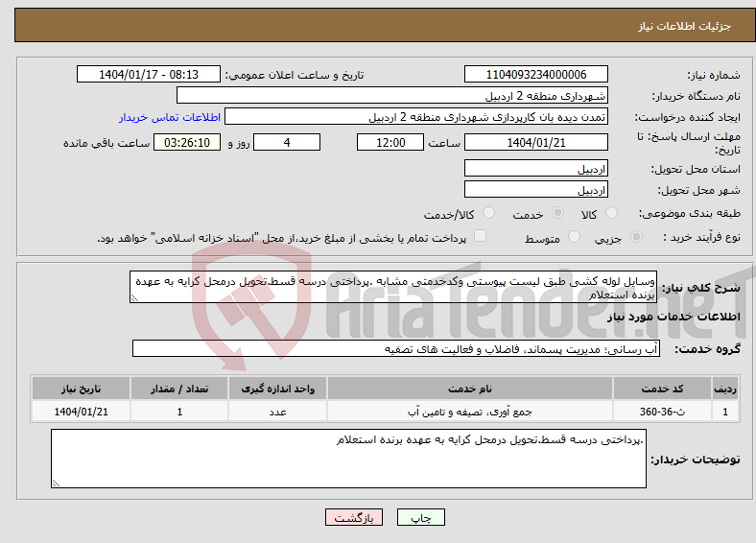Click the تعداد / مقدار column header
This screenshot has width=756, height=543.
[x=179, y=389]
